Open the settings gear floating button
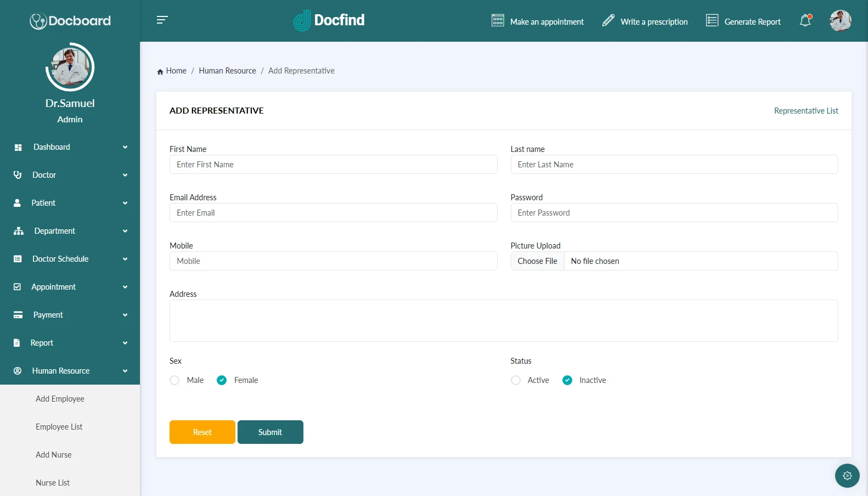Image resolution: width=868 pixels, height=496 pixels. tap(847, 476)
